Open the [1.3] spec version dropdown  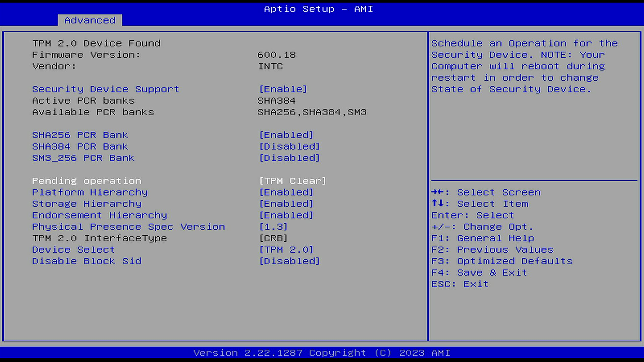coord(273,227)
